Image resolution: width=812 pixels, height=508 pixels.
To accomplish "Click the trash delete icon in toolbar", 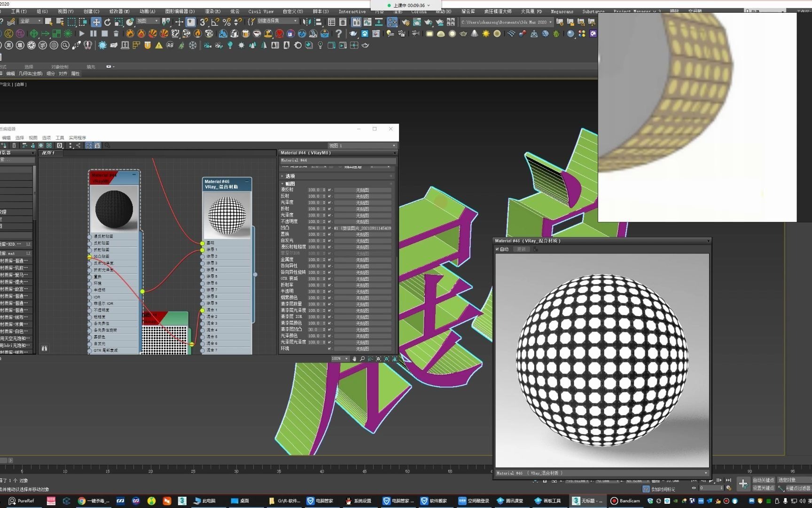I will coord(116,33).
